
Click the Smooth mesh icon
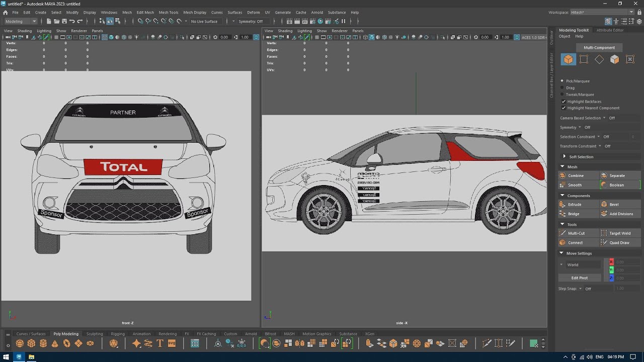tap(562, 185)
